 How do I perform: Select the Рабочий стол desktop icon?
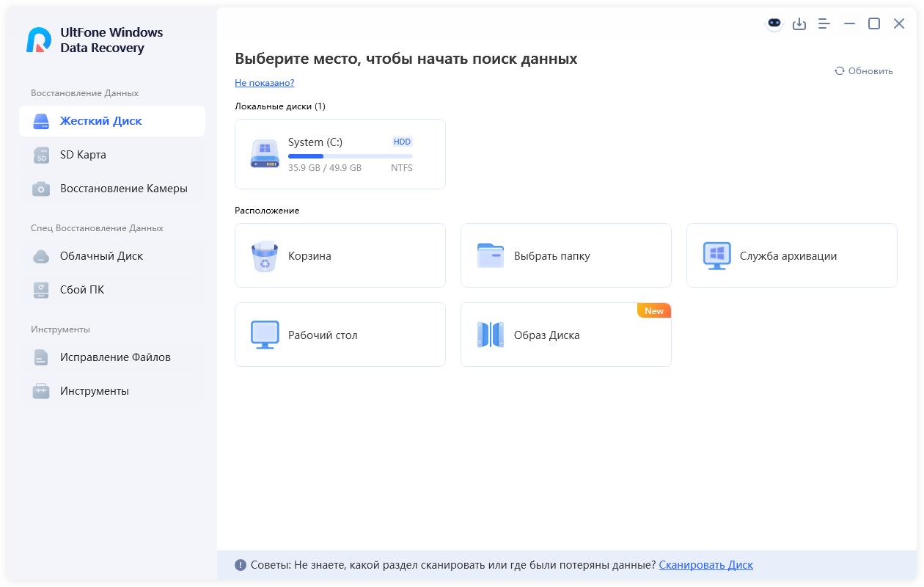265,335
